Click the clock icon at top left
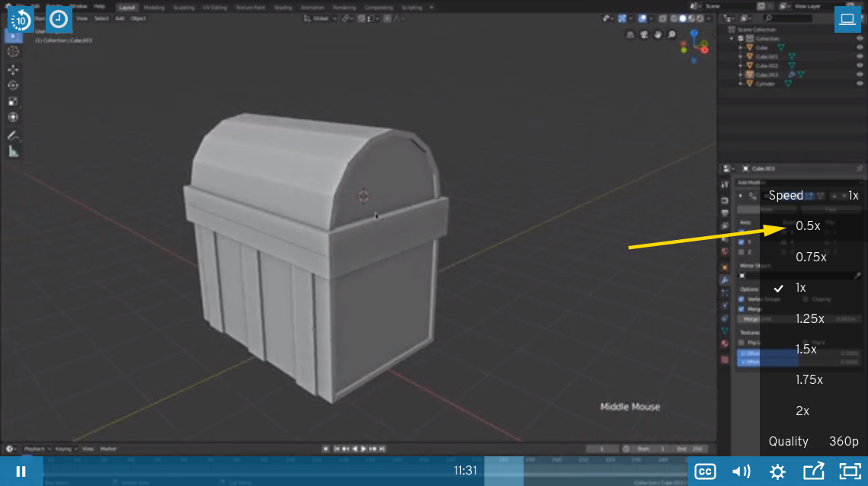The image size is (868, 486). click(59, 21)
